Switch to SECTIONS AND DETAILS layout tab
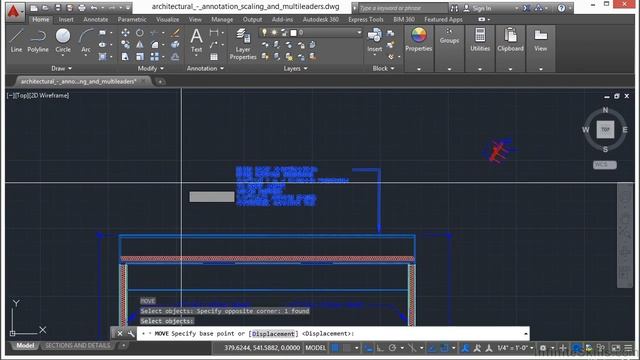The height and width of the screenshot is (360, 640). pos(78,345)
